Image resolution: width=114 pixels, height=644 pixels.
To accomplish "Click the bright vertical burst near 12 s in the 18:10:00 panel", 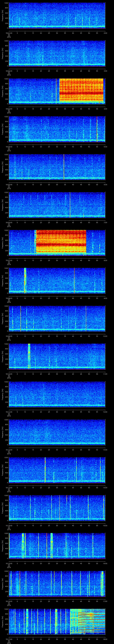I will [x=29, y=356].
